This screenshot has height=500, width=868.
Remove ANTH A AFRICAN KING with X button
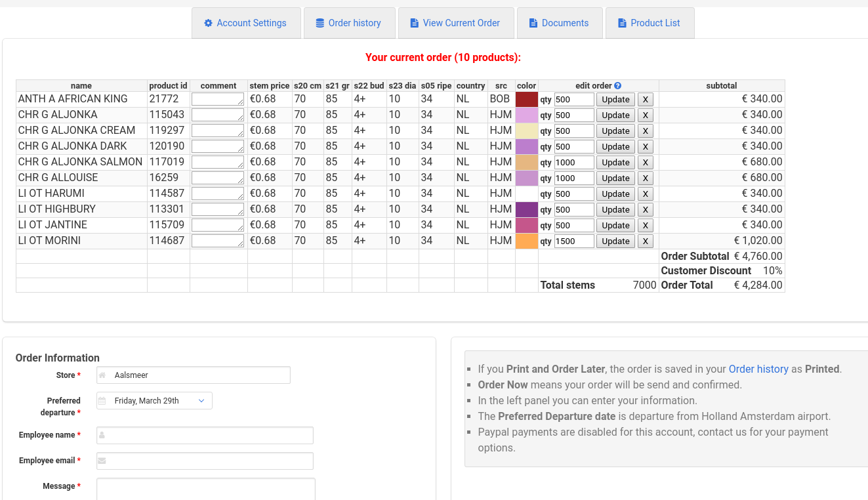pyautogui.click(x=645, y=100)
